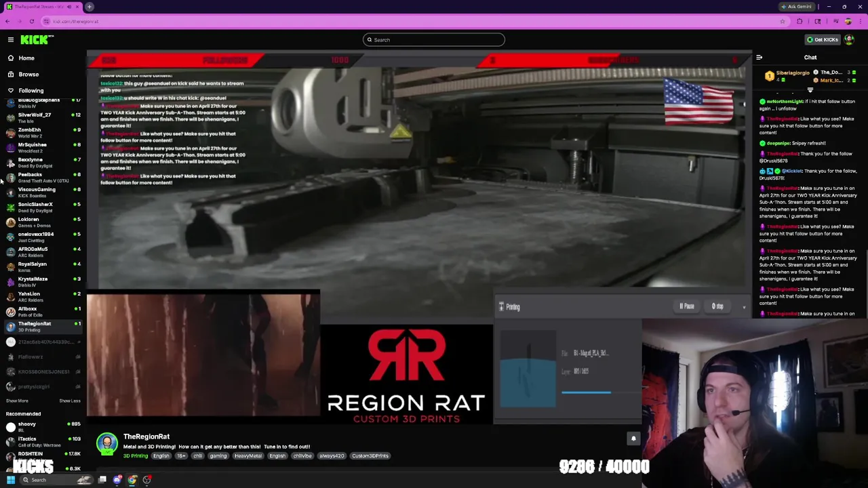Focus the Kick search field
Screen dimensions: 868x488
click(434, 40)
